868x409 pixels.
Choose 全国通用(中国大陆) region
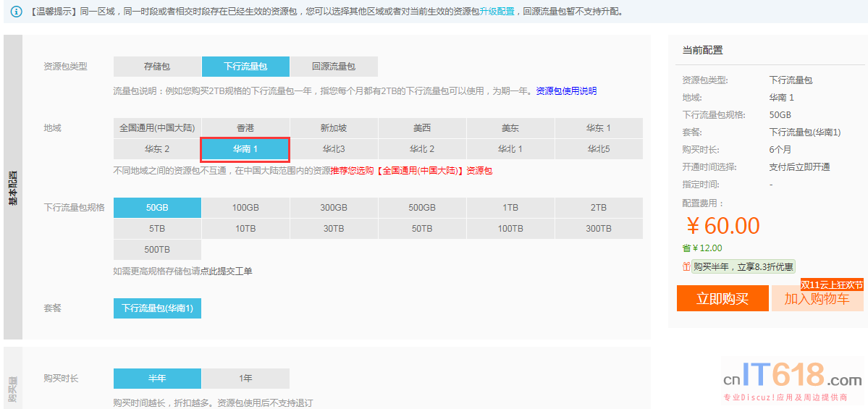click(x=157, y=128)
